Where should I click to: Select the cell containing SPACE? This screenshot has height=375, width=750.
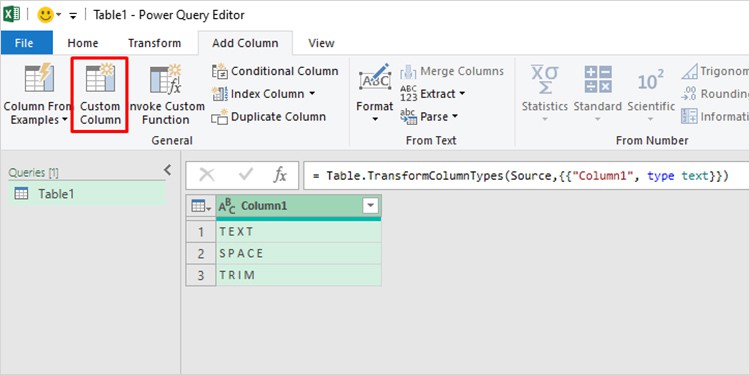click(x=298, y=254)
